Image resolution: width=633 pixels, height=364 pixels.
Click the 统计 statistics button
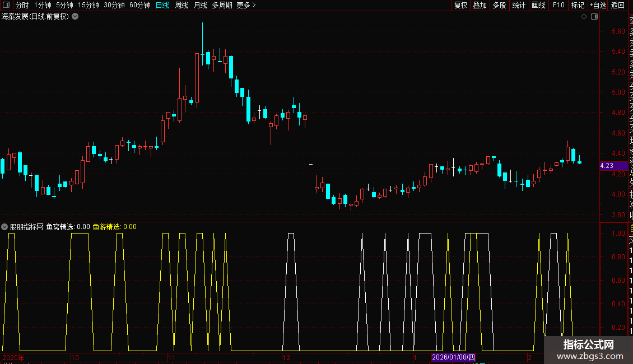519,5
